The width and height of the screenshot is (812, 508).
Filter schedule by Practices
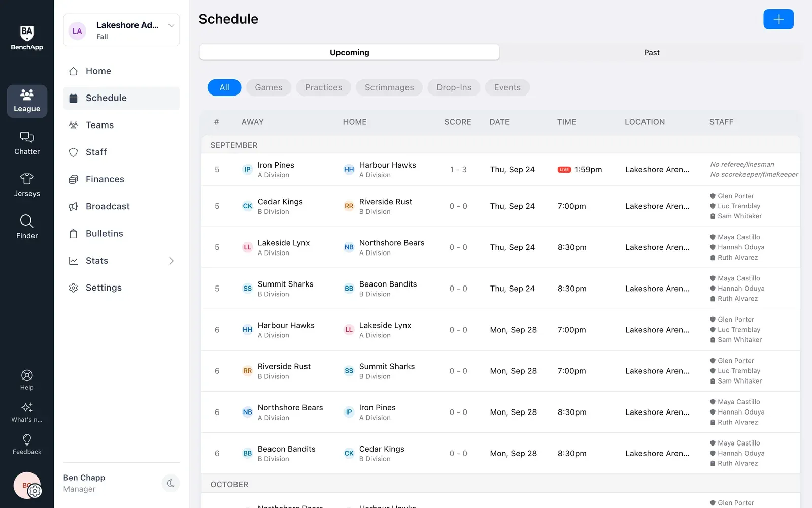pos(323,87)
